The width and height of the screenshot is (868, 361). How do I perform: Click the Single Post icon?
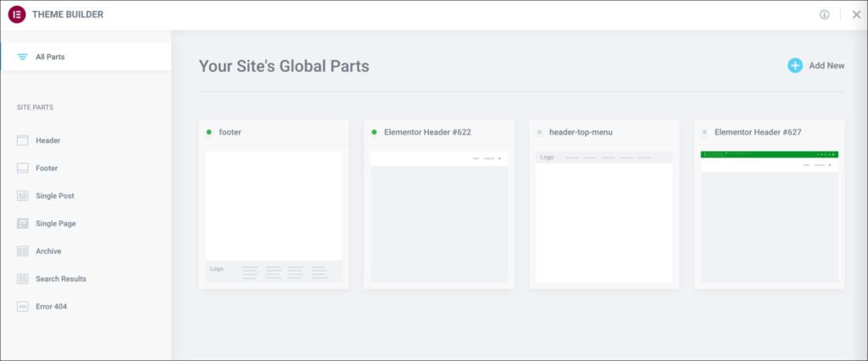23,196
